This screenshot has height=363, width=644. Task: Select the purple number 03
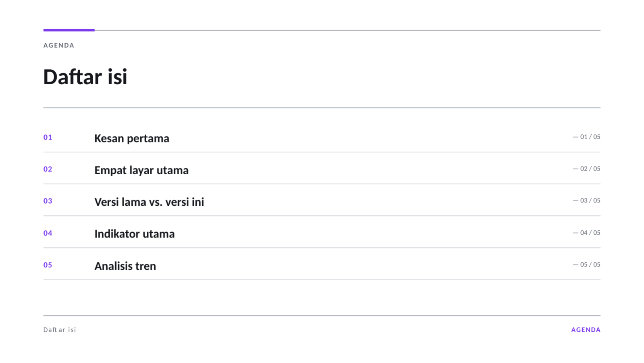pos(48,201)
